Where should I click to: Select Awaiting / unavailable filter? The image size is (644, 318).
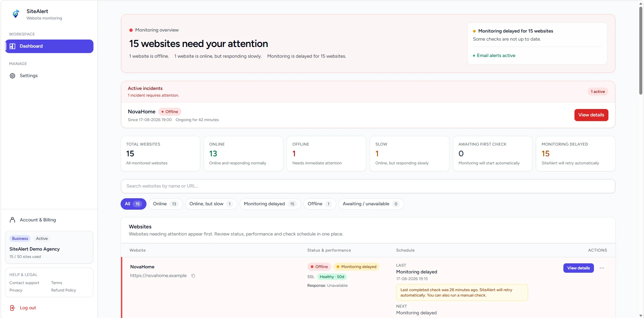click(x=371, y=204)
